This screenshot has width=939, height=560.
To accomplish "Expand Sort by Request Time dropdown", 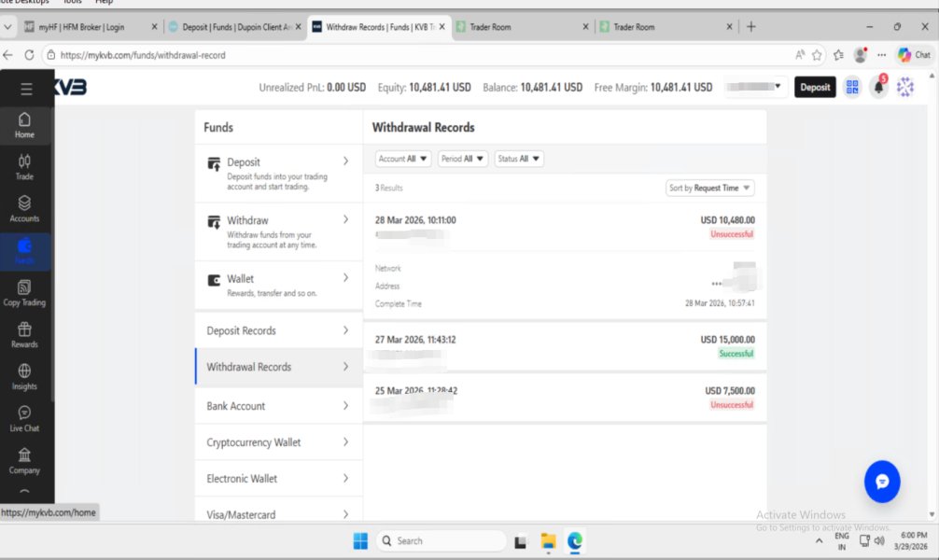I will tap(710, 189).
